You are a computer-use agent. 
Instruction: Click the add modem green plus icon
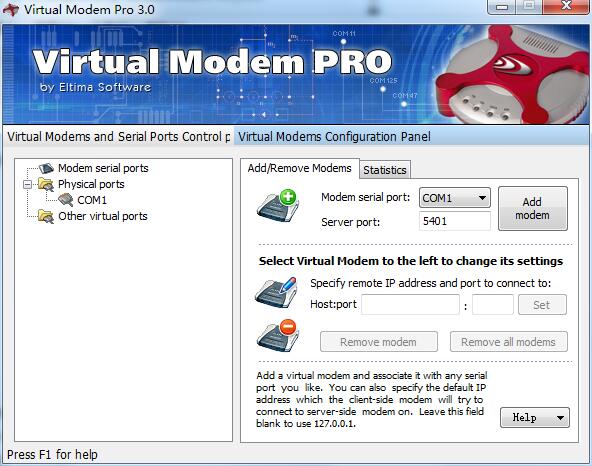[278, 205]
